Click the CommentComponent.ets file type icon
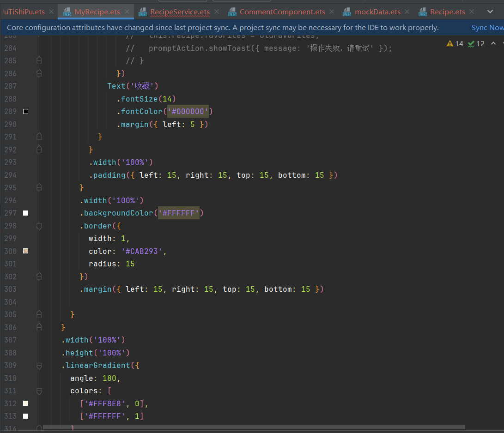The height and width of the screenshot is (433, 504). [232, 12]
